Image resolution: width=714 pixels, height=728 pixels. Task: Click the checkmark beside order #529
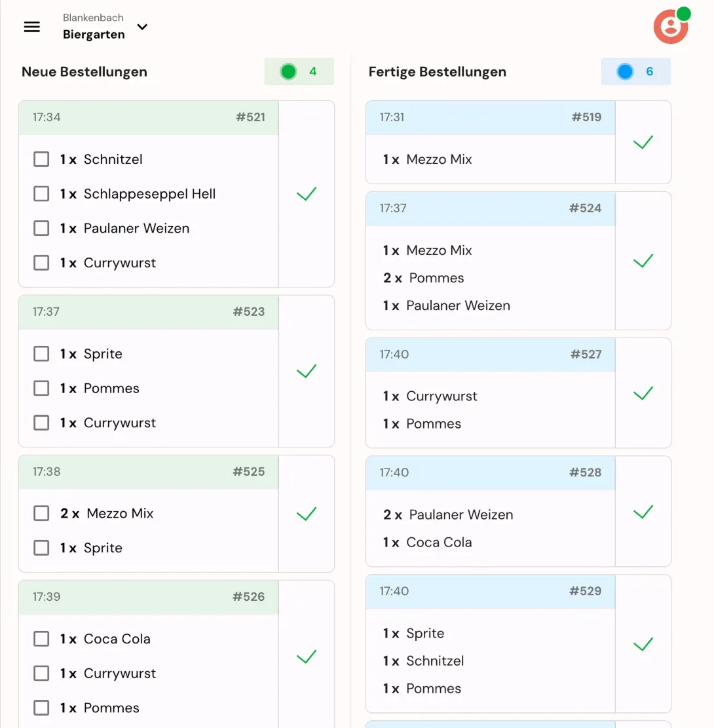[x=643, y=644]
